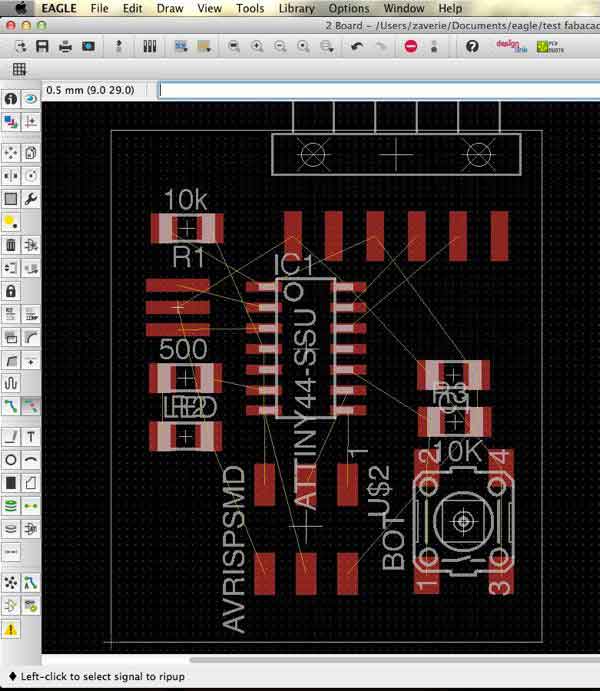Select the Pinswap tool

pyautogui.click(x=11, y=268)
